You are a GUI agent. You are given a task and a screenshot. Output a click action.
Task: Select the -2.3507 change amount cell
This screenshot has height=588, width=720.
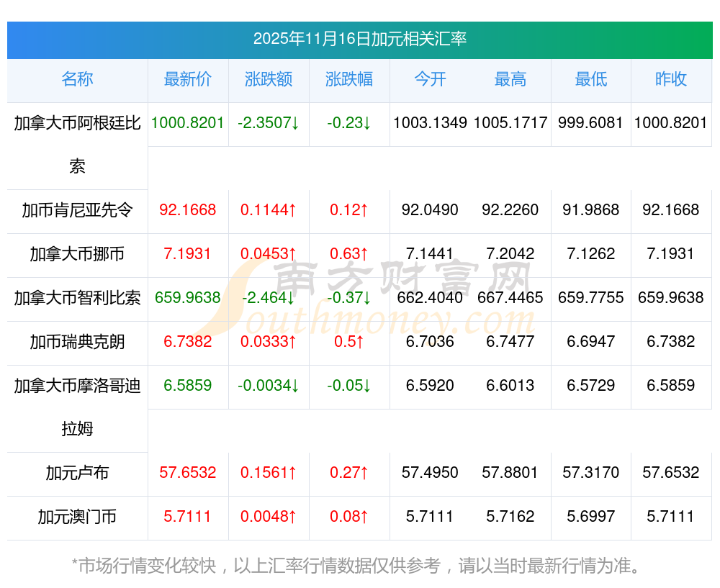tap(269, 123)
